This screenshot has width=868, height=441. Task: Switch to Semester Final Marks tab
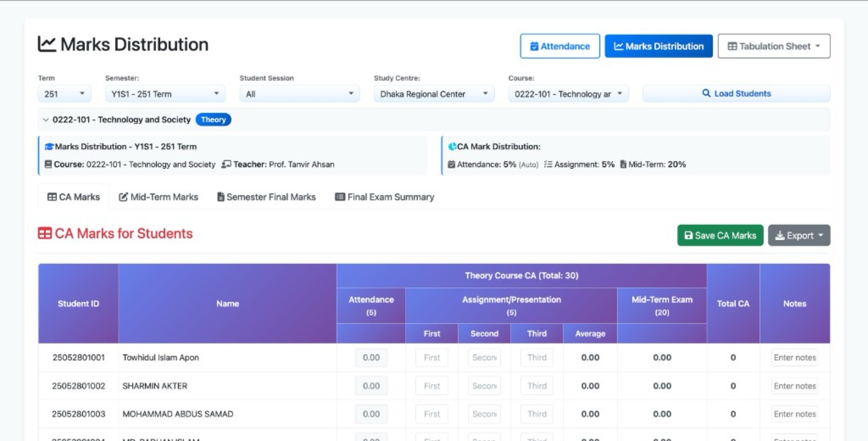[266, 197]
